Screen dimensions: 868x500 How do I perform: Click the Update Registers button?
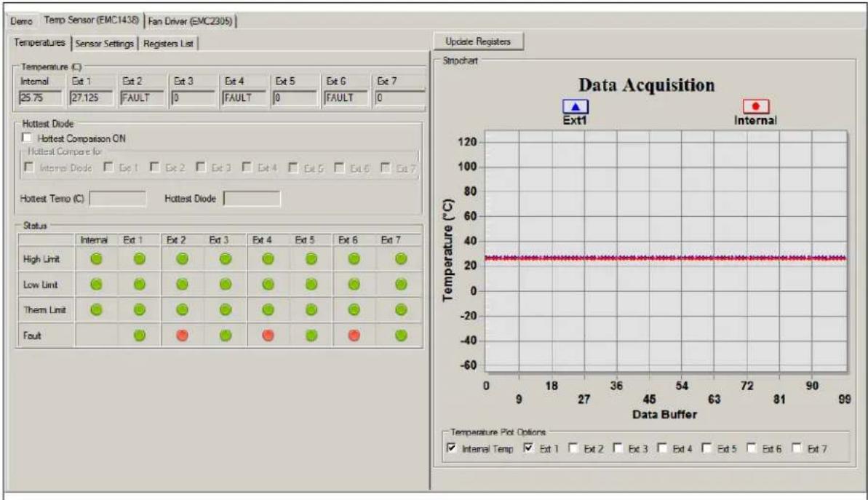pyautogui.click(x=478, y=41)
